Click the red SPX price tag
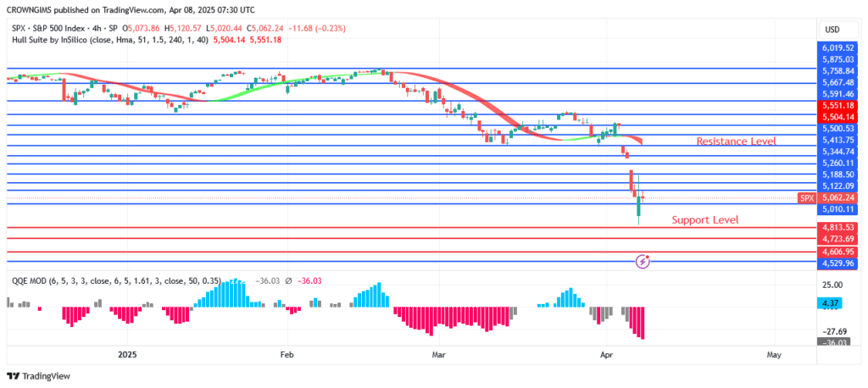This screenshot has height=388, width=868. point(807,197)
